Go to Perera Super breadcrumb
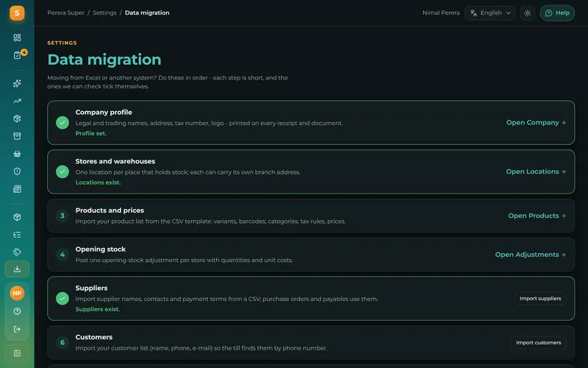 tap(65, 13)
